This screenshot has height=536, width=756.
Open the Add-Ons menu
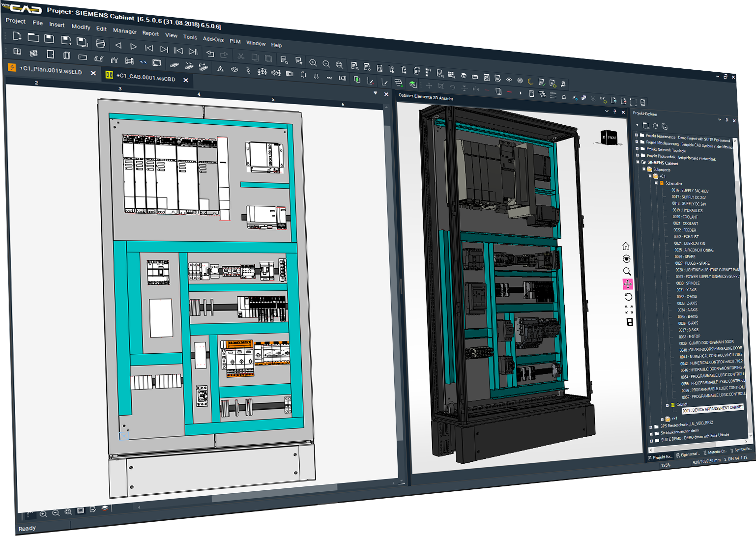213,39
